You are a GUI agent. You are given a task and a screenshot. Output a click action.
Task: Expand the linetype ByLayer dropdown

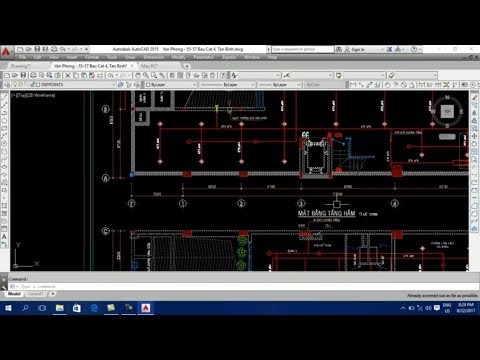click(253, 85)
